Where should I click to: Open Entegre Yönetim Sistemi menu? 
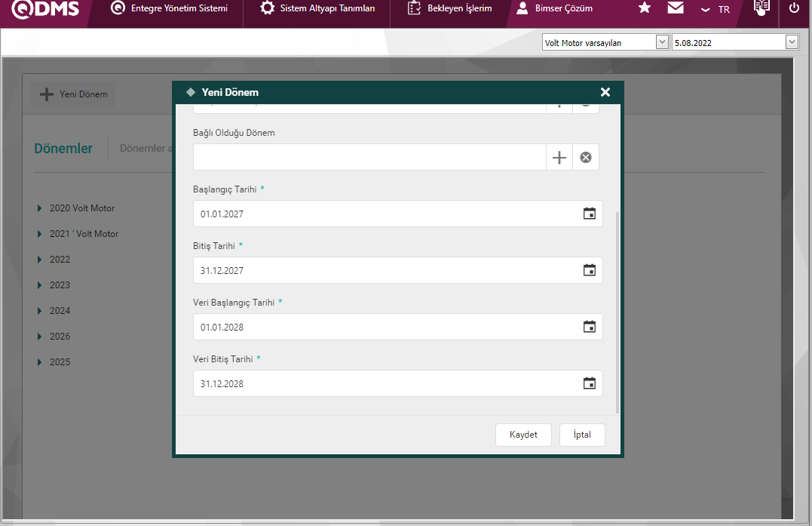pos(170,8)
